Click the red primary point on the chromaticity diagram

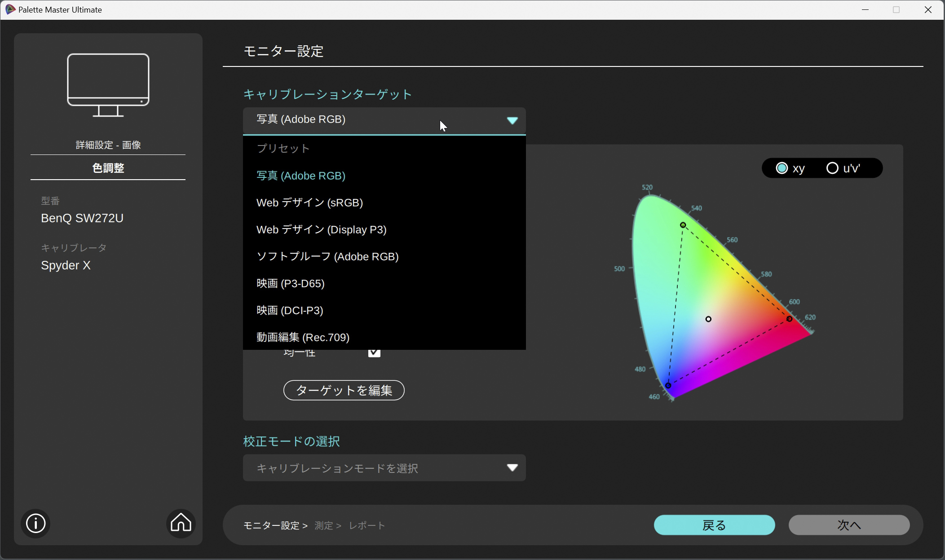click(789, 319)
